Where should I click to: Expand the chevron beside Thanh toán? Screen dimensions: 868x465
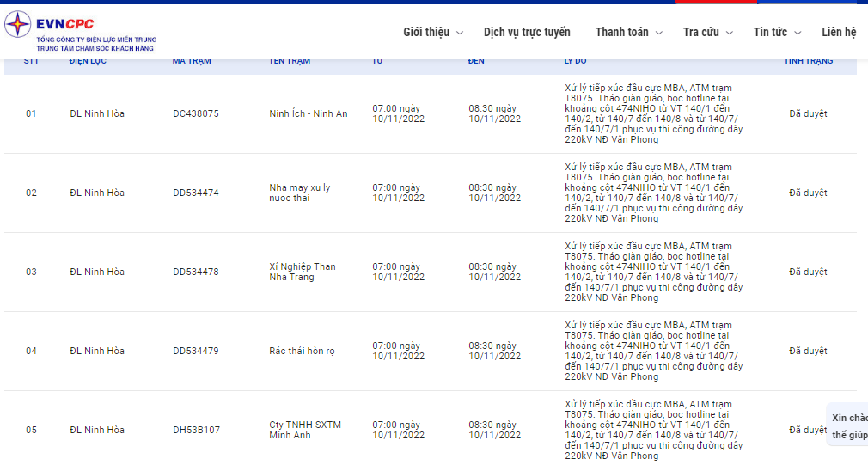click(659, 33)
